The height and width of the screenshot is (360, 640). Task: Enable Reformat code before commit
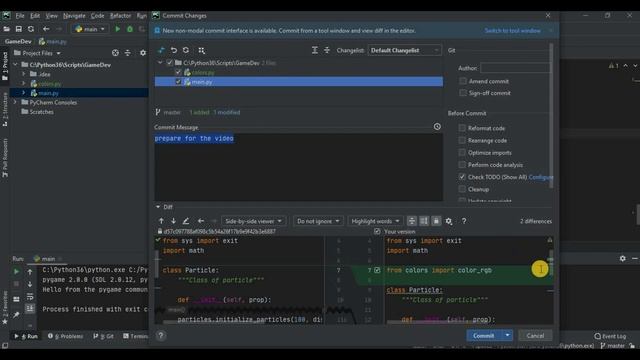click(x=462, y=128)
